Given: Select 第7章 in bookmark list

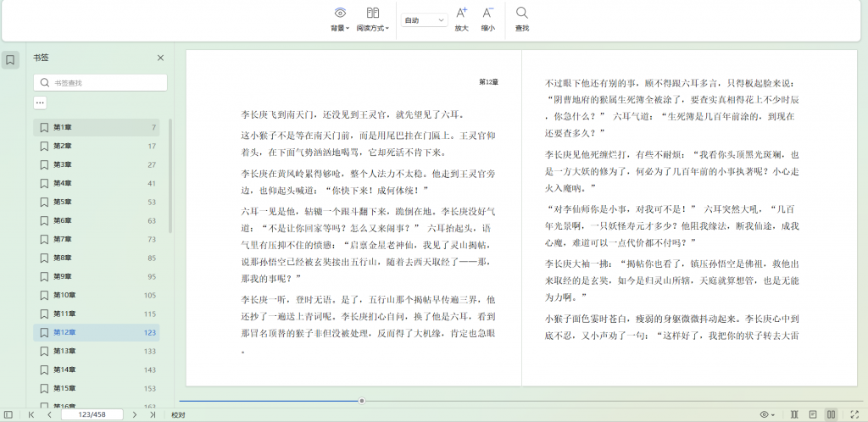Looking at the screenshot, I should [97, 239].
